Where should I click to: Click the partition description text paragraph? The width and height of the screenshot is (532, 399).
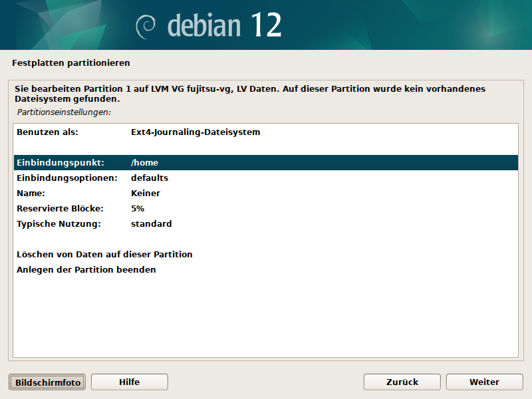[249, 94]
